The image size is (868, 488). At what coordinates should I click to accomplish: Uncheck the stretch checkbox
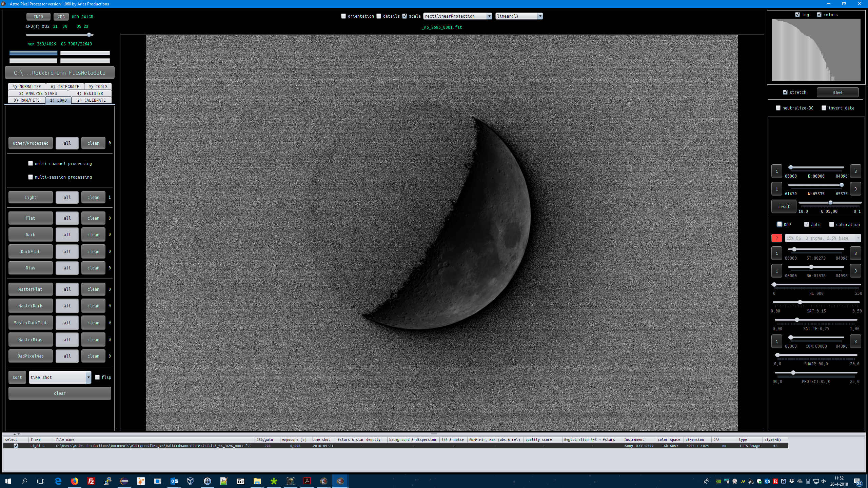click(785, 92)
